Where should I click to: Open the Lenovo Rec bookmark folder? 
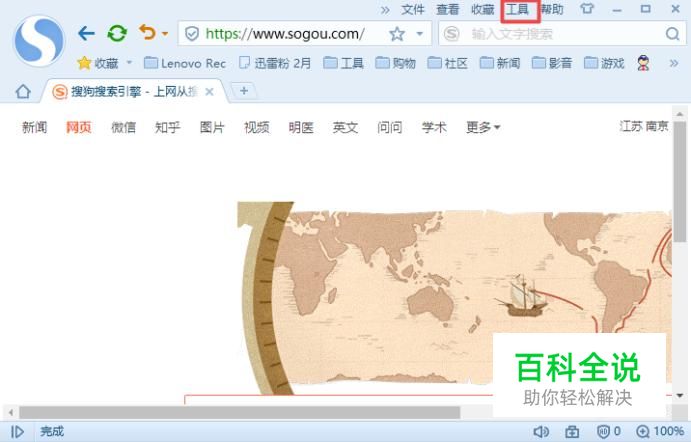[x=185, y=63]
